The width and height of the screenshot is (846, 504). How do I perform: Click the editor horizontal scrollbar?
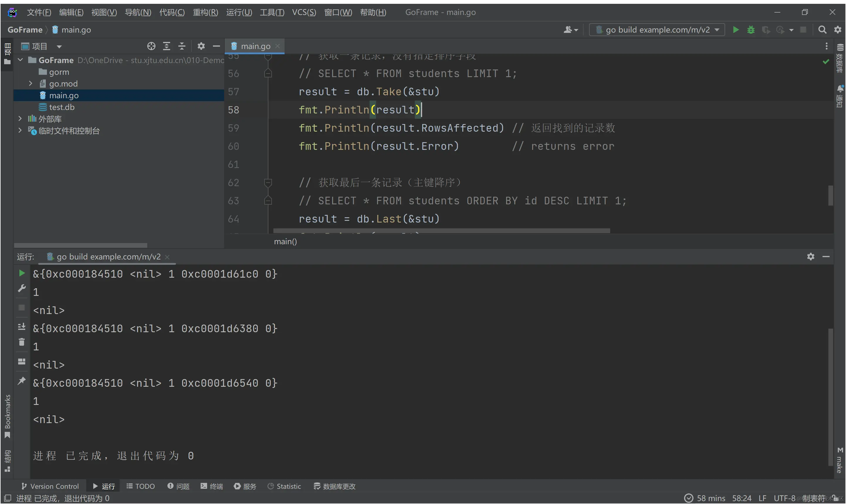441,231
